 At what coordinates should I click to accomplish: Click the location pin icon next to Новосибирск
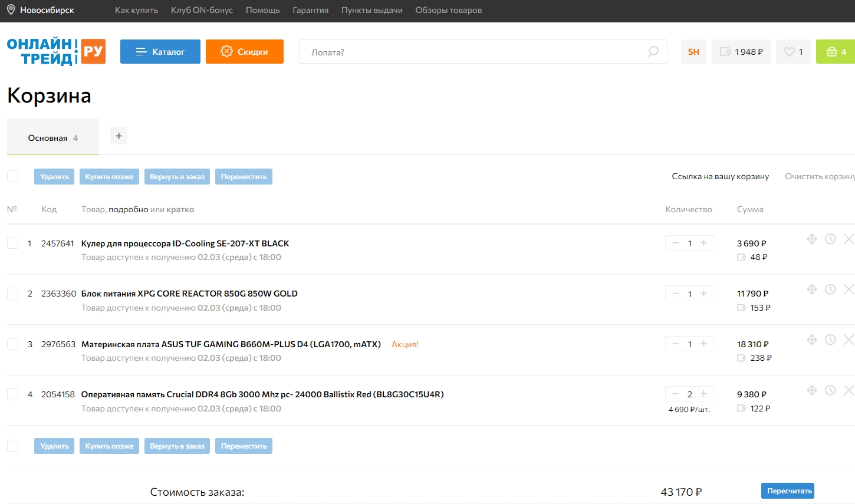(11, 9)
